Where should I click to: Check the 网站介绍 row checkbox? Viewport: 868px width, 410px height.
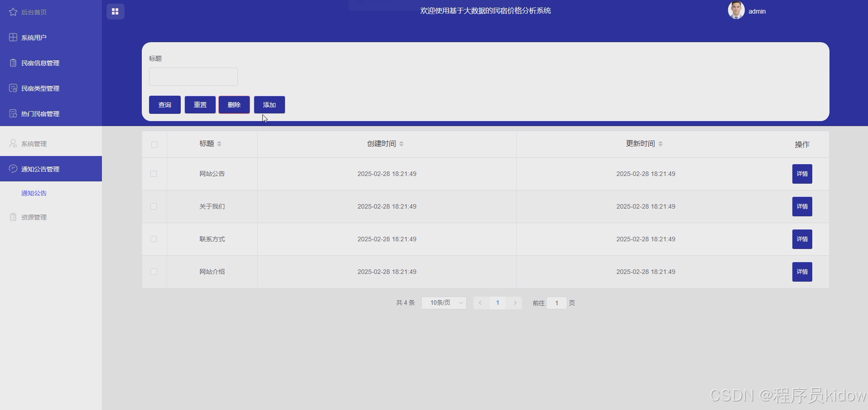point(154,272)
